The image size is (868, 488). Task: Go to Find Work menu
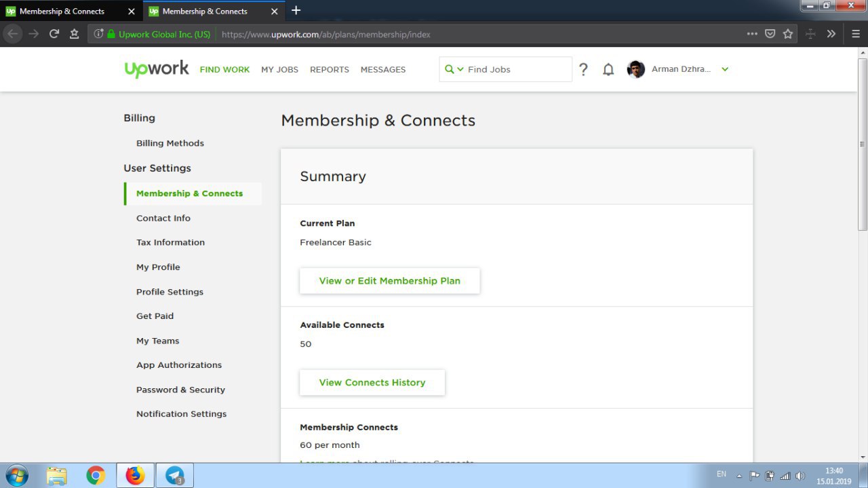point(224,69)
